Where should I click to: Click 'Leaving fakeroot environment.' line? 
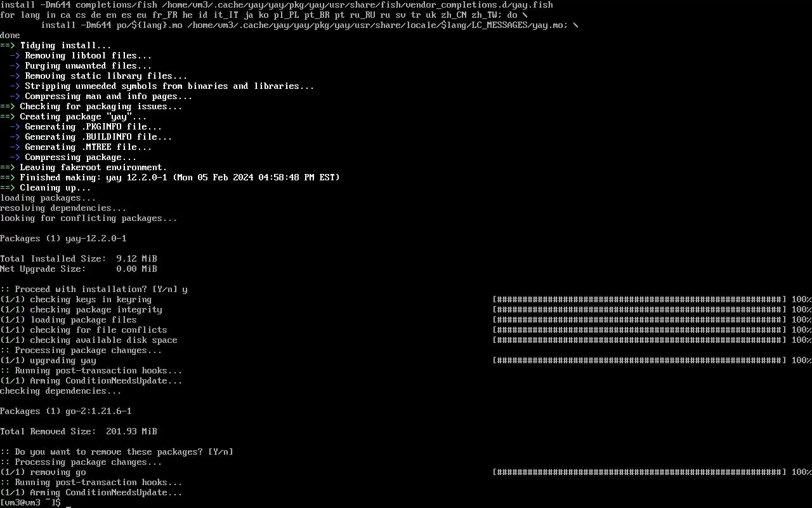click(84, 168)
